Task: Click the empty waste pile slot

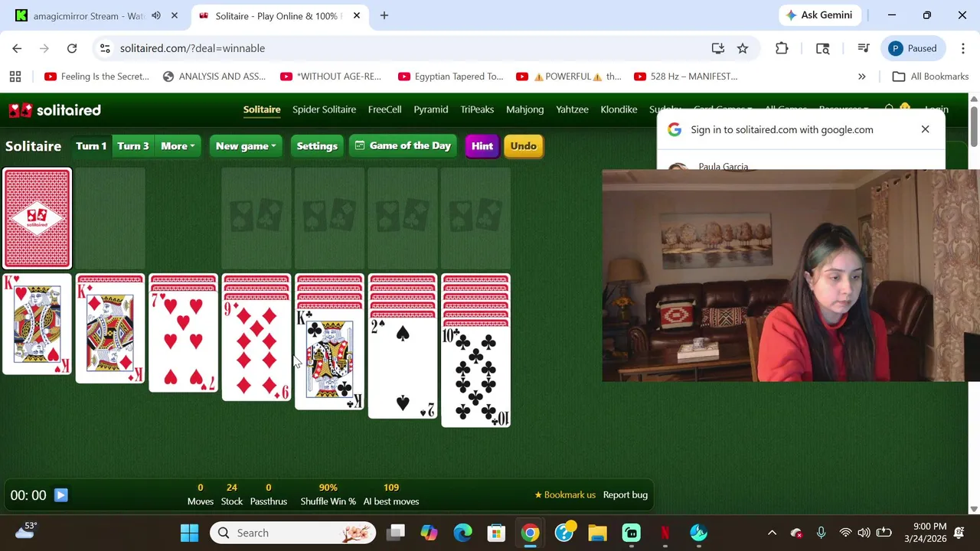Action: [x=110, y=219]
